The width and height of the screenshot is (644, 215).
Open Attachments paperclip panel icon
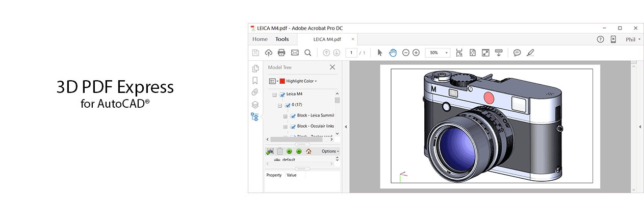tap(255, 92)
